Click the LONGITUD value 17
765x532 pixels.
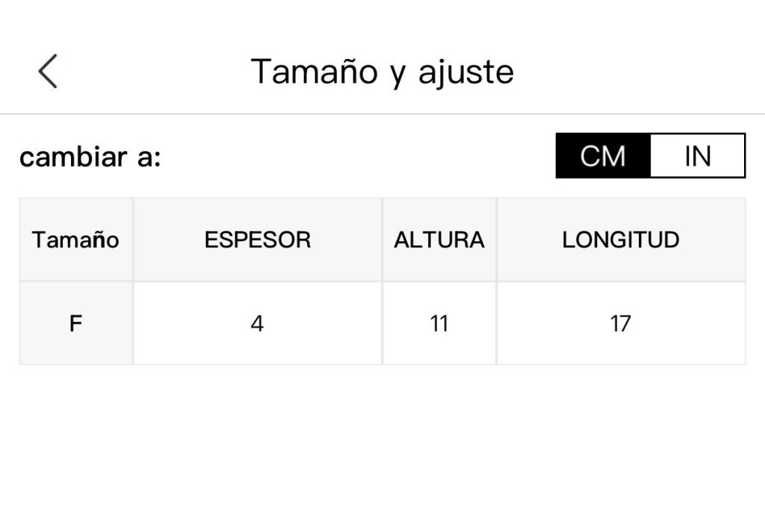tap(621, 324)
